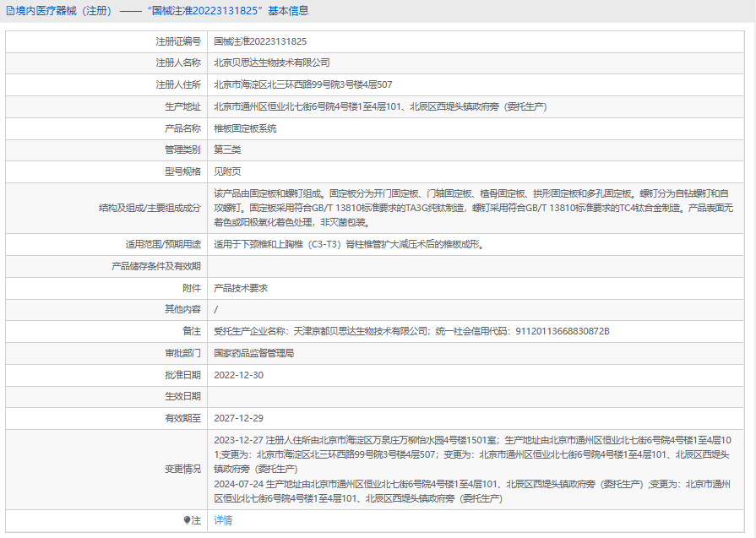Click the 型号规格 value 见附页
This screenshot has width=756, height=538.
227,171
